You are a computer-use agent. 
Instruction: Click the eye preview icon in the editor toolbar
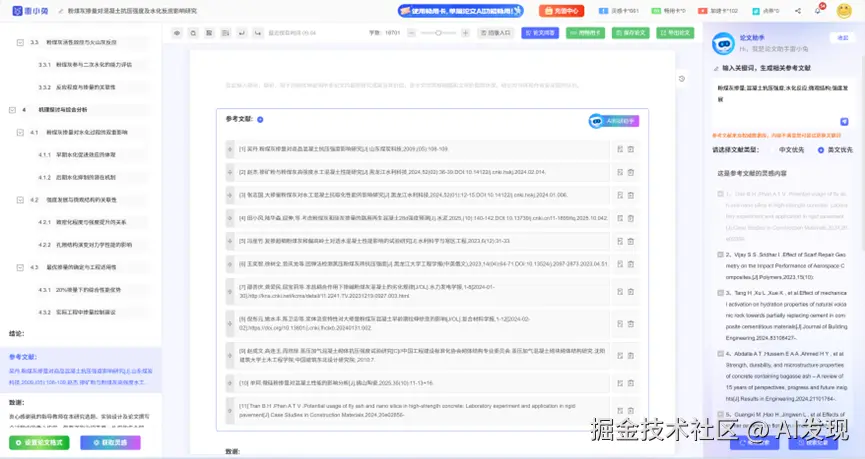[177, 33]
